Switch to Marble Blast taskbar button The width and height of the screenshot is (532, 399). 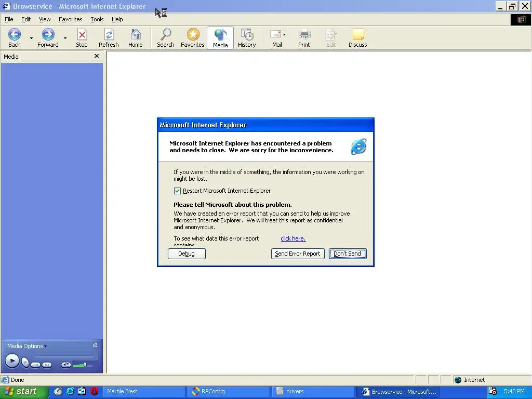coord(144,392)
